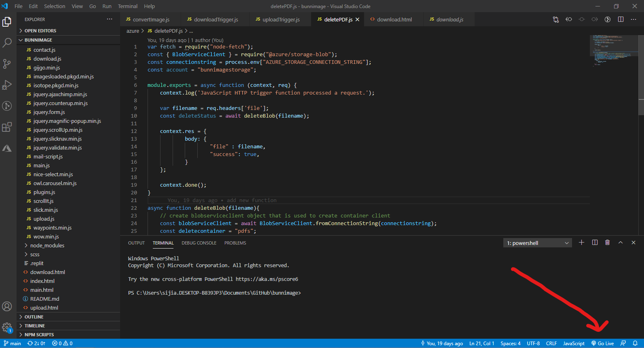Click the azure breadcrumb segment

coord(133,31)
